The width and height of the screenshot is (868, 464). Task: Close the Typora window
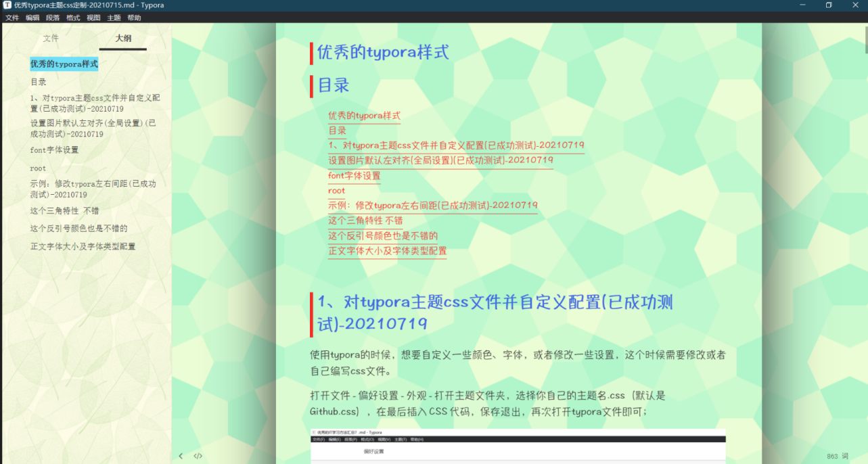click(855, 5)
